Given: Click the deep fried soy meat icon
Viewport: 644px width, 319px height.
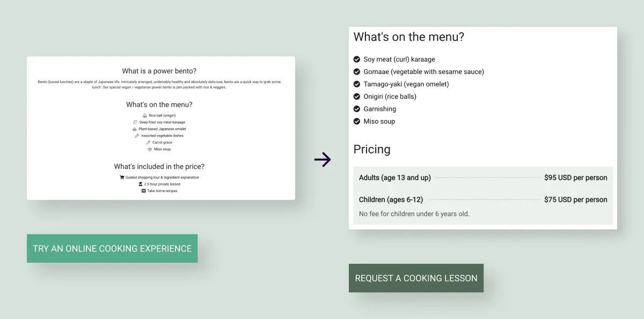Looking at the screenshot, I should [136, 122].
